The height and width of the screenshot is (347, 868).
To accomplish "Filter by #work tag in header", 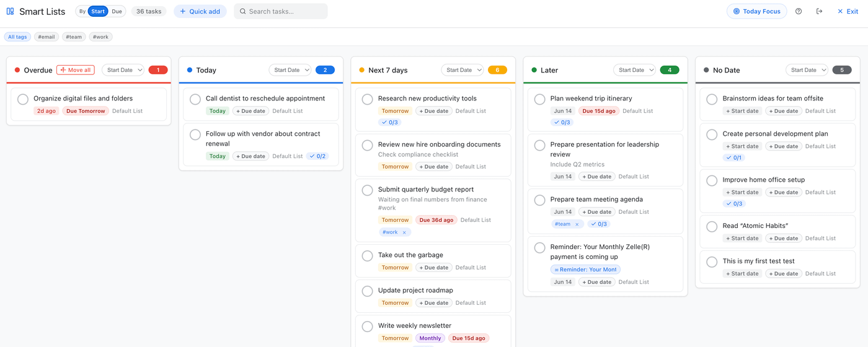I will click(100, 37).
